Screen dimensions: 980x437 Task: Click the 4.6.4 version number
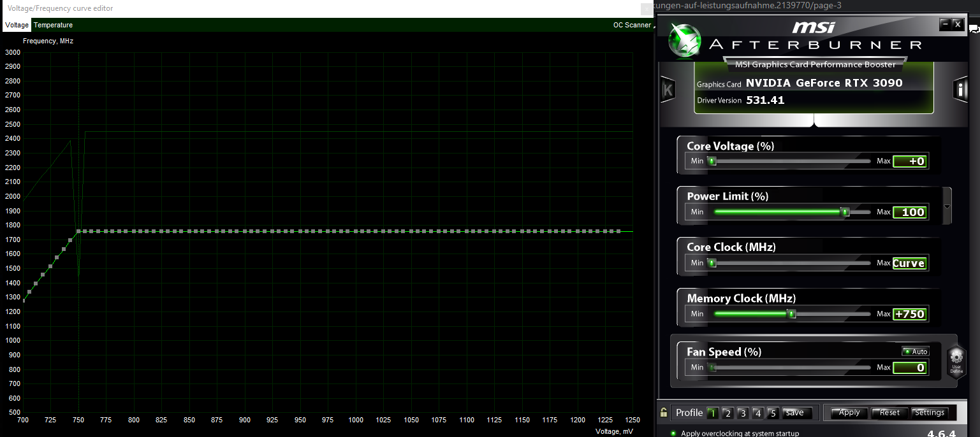941,433
